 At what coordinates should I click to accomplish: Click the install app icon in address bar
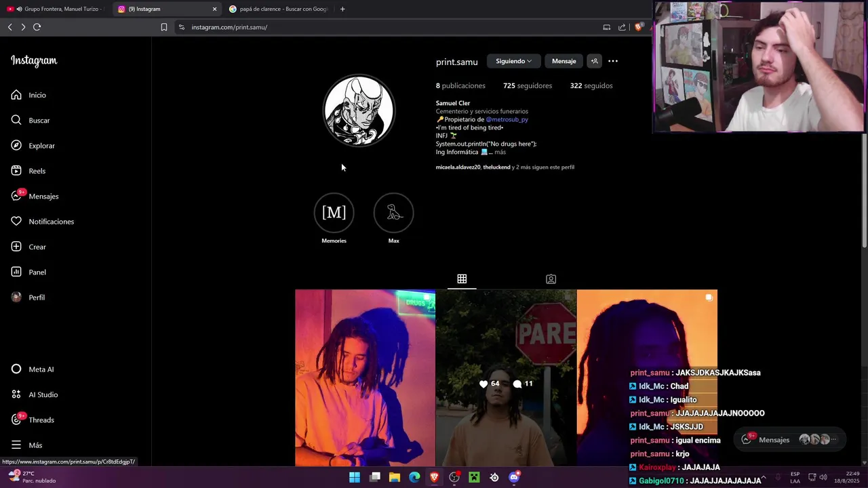[606, 27]
